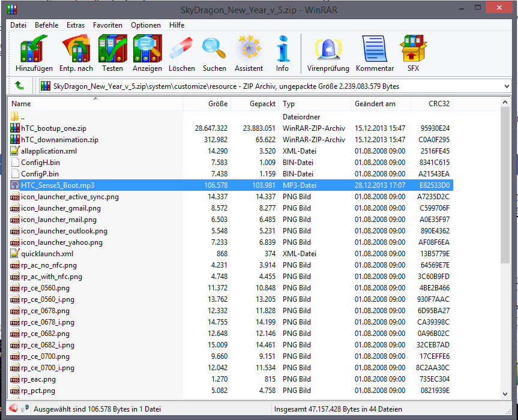Open the Anzeigen view file tool
The height and width of the screenshot is (420, 518).
(147, 53)
